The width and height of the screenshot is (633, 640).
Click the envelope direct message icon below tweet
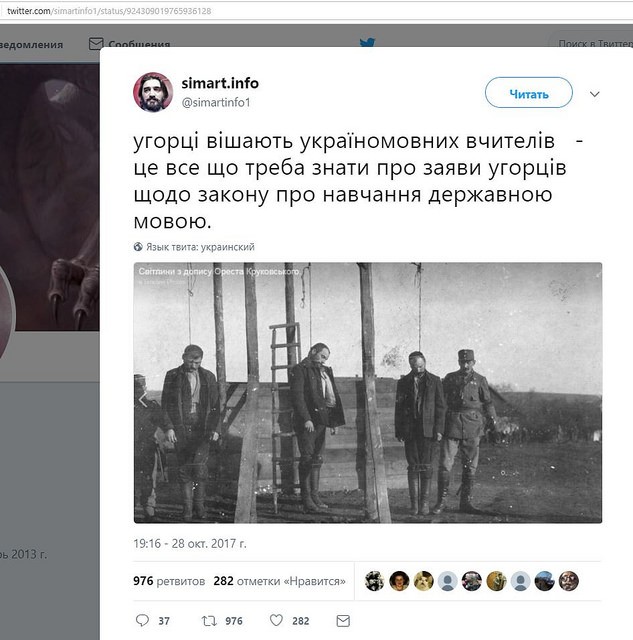343,621
